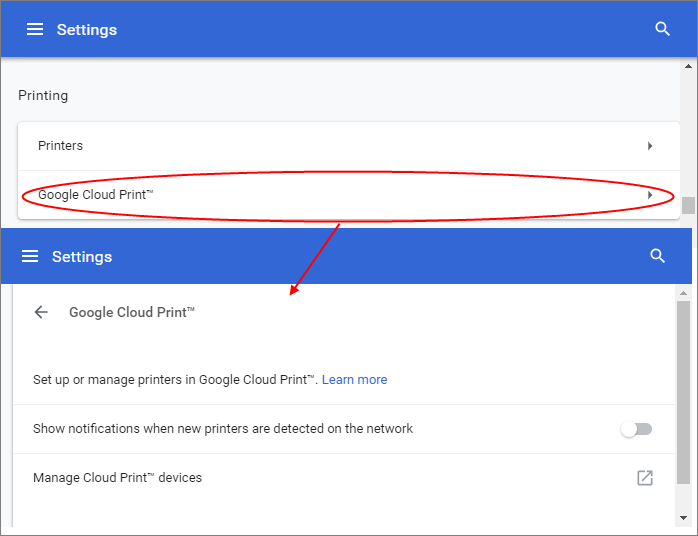Click the lower pane scroll down arrow

[683, 518]
